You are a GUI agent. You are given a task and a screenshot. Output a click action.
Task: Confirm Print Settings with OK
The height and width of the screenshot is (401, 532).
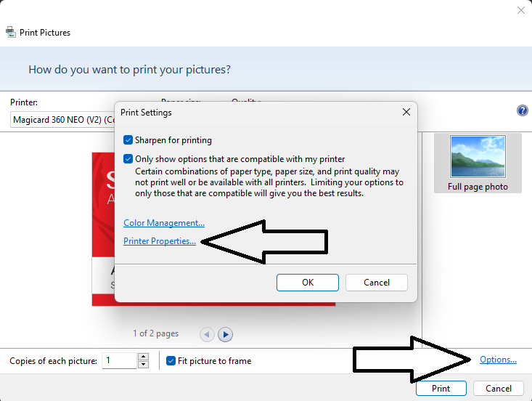point(308,282)
